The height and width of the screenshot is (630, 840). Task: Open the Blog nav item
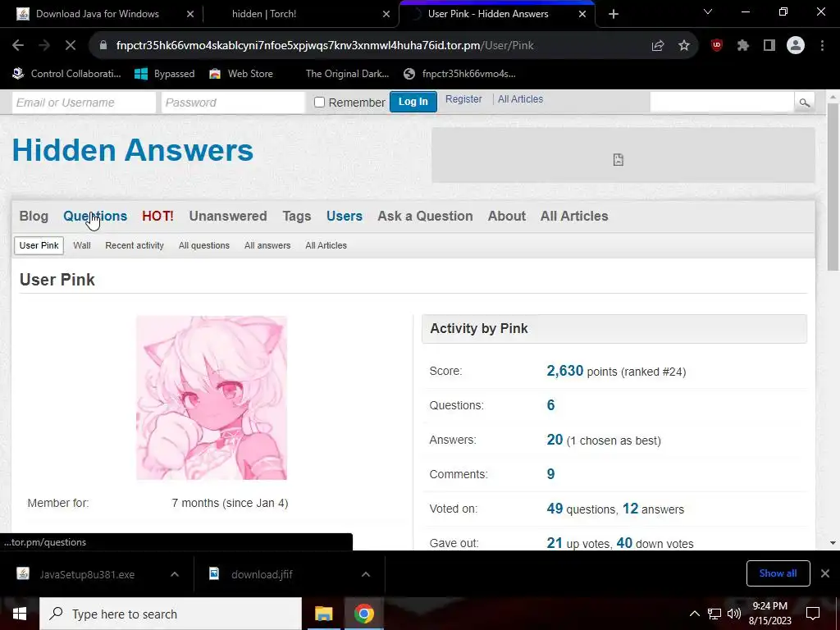pos(34,216)
